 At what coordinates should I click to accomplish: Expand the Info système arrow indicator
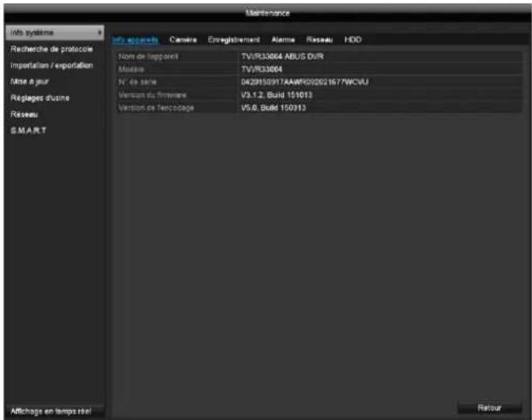100,32
